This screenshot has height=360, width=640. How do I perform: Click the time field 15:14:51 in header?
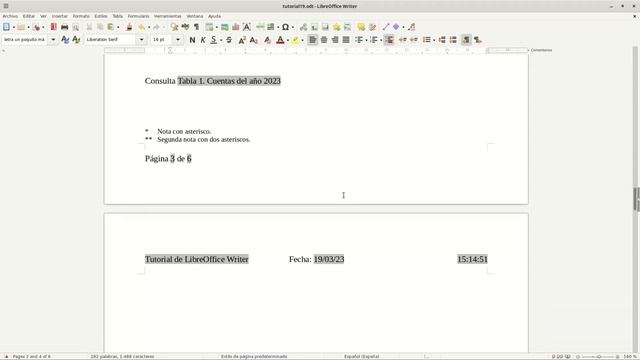pyautogui.click(x=472, y=259)
